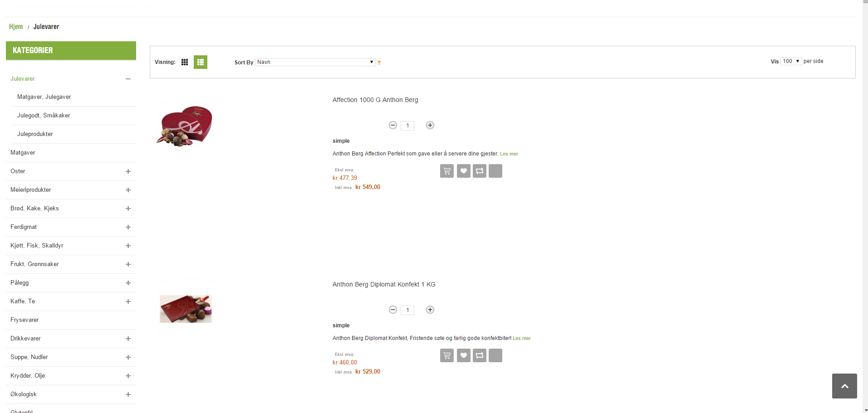
Task: Increase quantity for Affection 1000 G
Action: tap(430, 125)
